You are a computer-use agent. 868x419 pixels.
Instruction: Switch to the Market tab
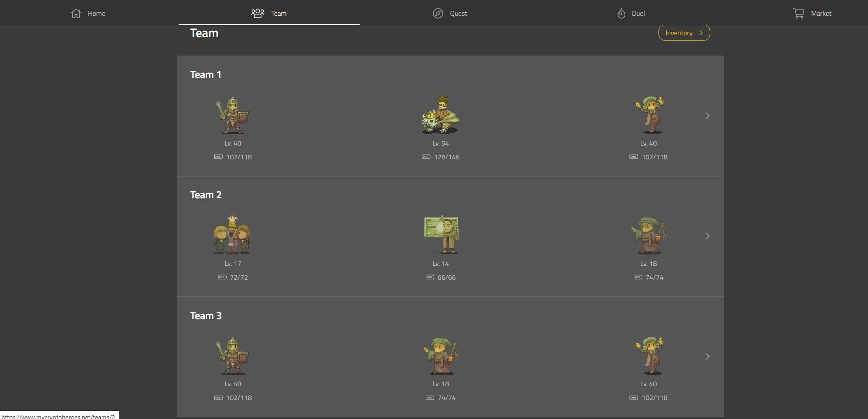812,13
